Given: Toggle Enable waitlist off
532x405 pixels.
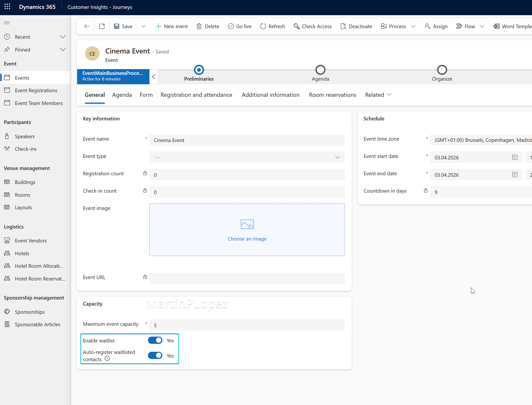Looking at the screenshot, I should point(155,340).
